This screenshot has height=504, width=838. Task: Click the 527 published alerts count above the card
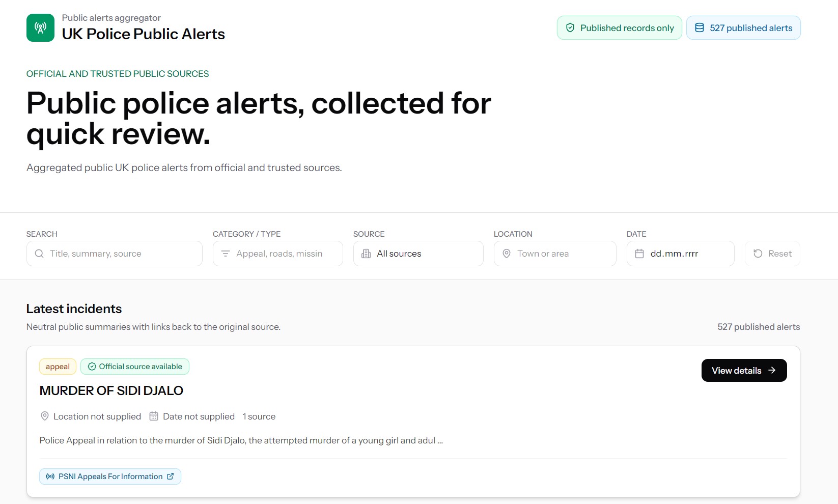759,327
